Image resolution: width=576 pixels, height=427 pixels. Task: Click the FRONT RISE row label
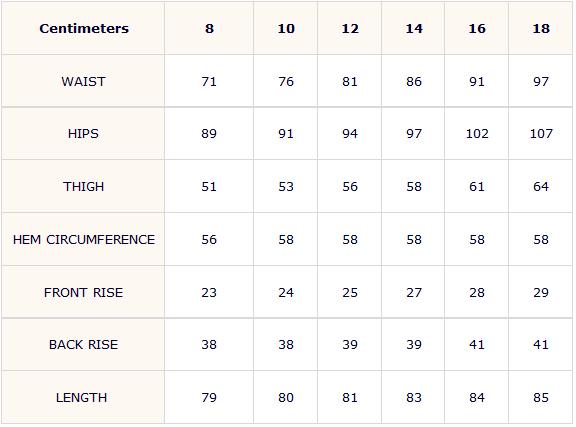(x=83, y=293)
